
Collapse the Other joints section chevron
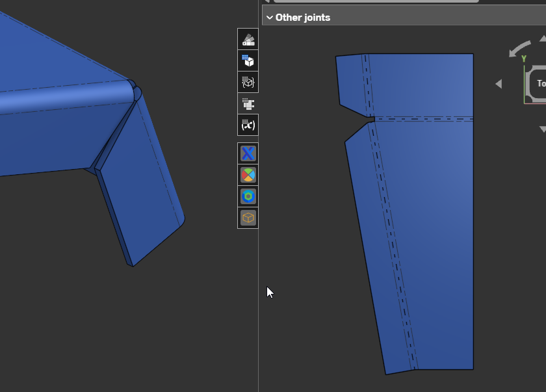point(270,18)
